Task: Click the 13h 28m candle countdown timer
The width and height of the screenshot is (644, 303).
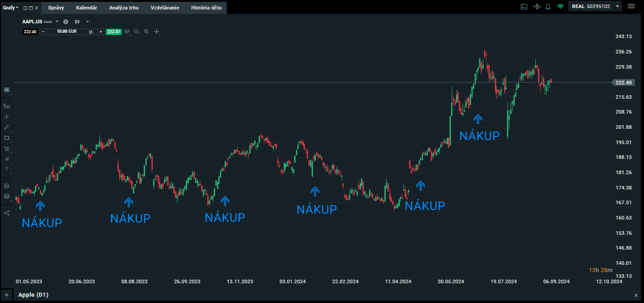Action: pos(600,270)
